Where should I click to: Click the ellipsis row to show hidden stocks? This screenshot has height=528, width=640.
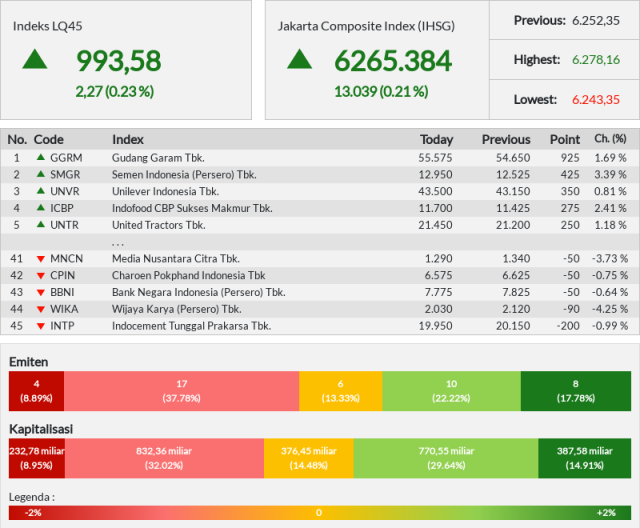(320, 242)
